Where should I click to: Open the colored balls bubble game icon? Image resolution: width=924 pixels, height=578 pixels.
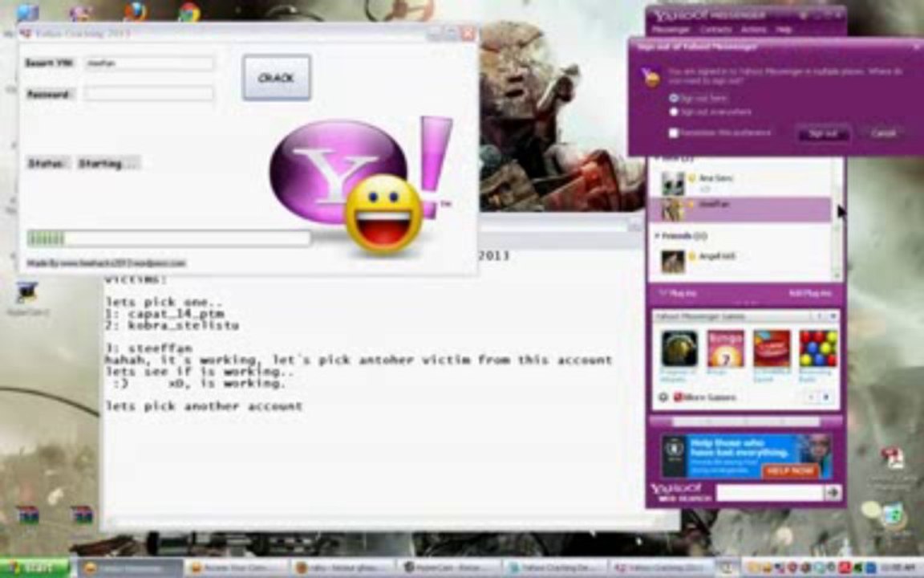(x=817, y=348)
